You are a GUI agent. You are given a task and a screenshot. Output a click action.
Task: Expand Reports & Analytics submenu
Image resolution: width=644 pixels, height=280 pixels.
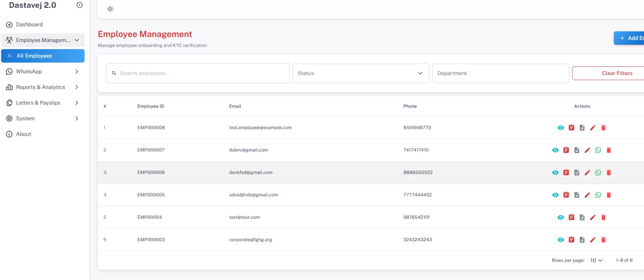[43, 87]
